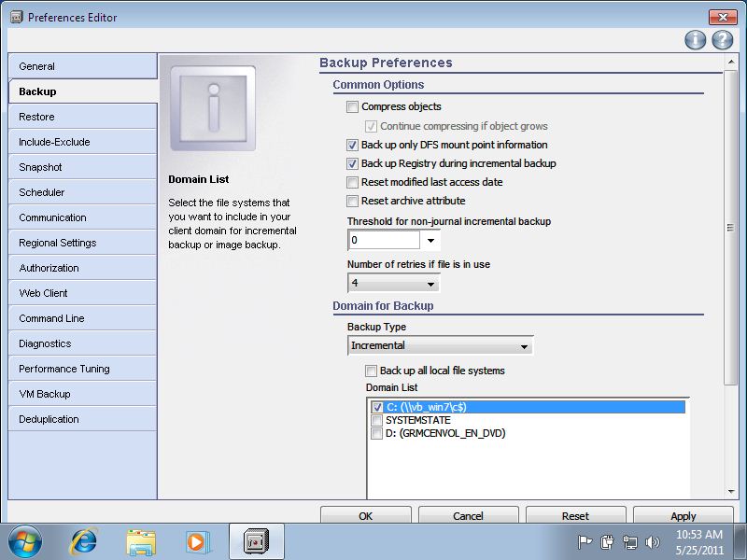
Task: Click the Reset button
Action: tap(575, 515)
